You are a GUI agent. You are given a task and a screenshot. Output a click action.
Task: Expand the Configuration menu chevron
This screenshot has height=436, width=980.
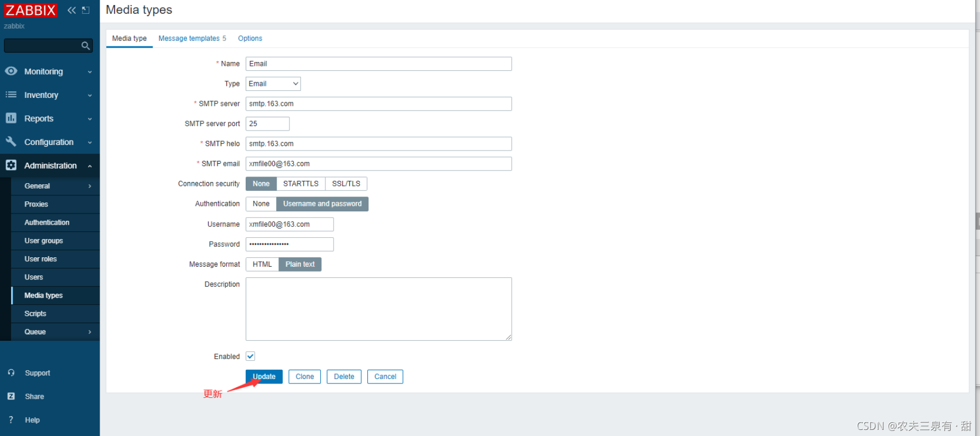(x=90, y=142)
